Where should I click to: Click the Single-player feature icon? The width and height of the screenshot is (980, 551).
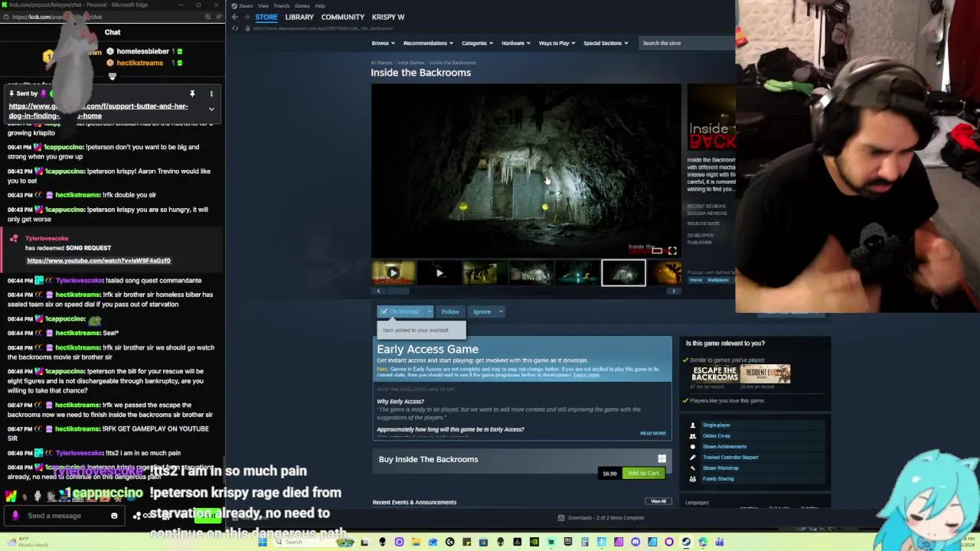[693, 425]
